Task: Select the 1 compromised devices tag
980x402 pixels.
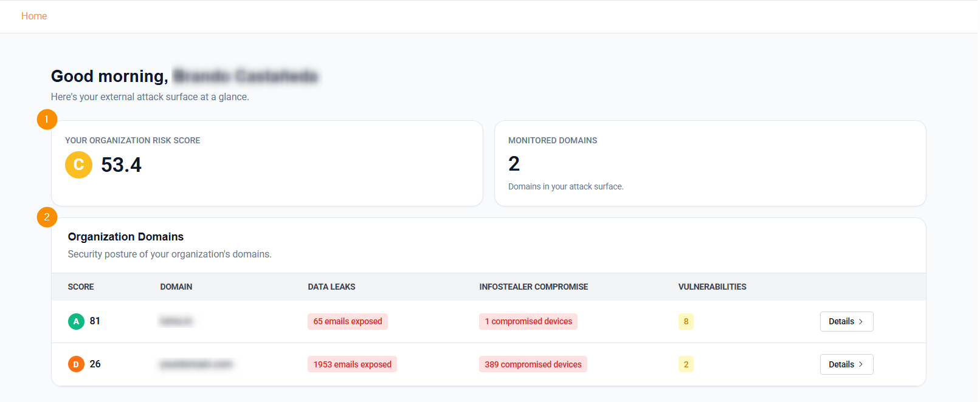Action: (x=528, y=321)
